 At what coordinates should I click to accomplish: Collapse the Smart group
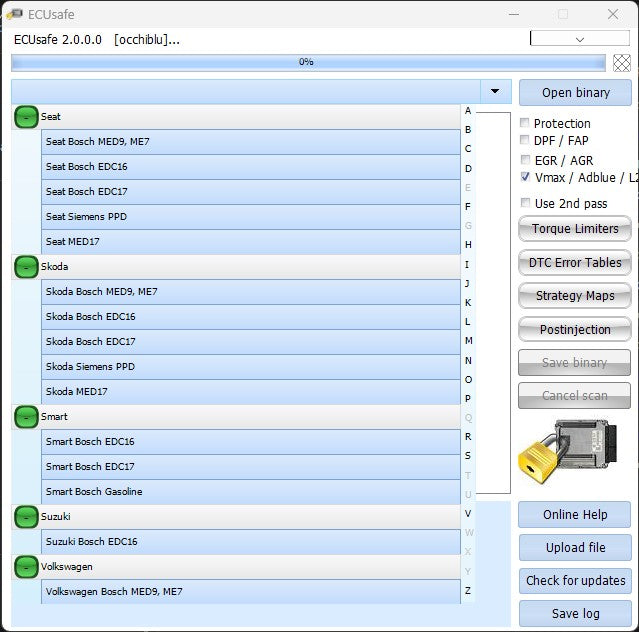[x=26, y=417]
